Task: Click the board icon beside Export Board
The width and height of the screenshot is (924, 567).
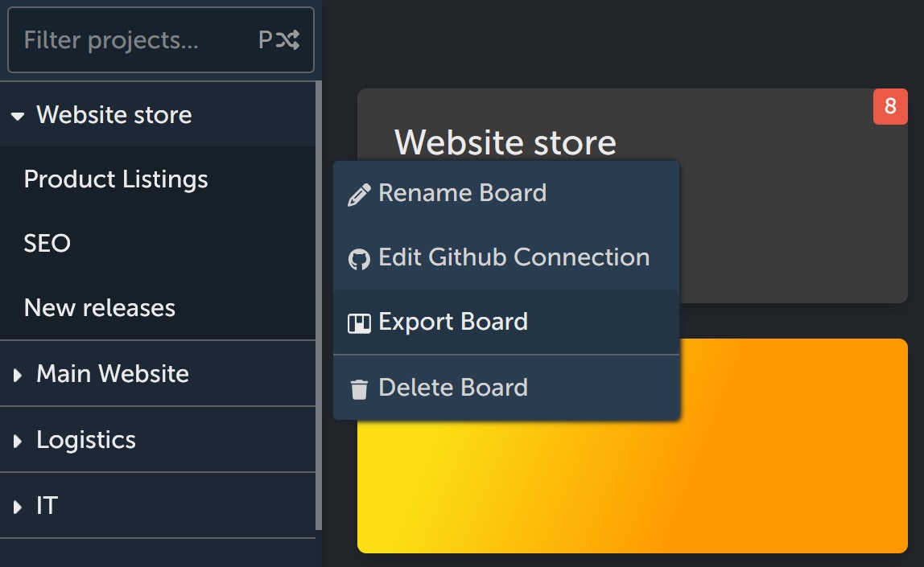Action: (x=359, y=323)
